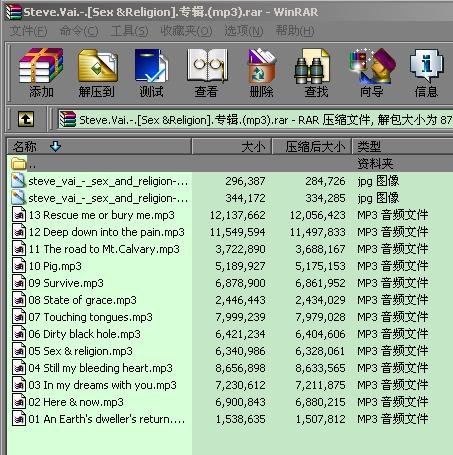Select file 10 Pig.mp3 name

click(55, 266)
